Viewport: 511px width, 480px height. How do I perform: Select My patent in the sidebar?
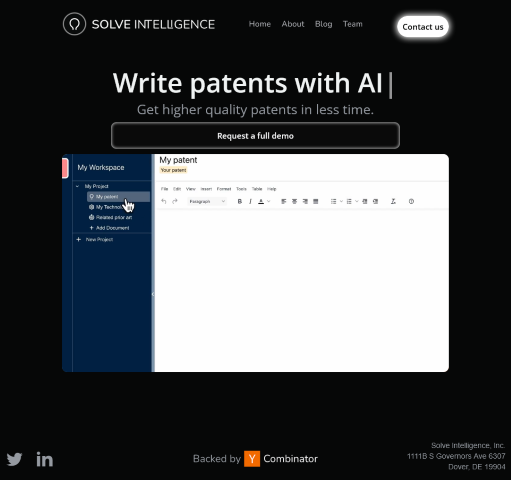[118, 197]
